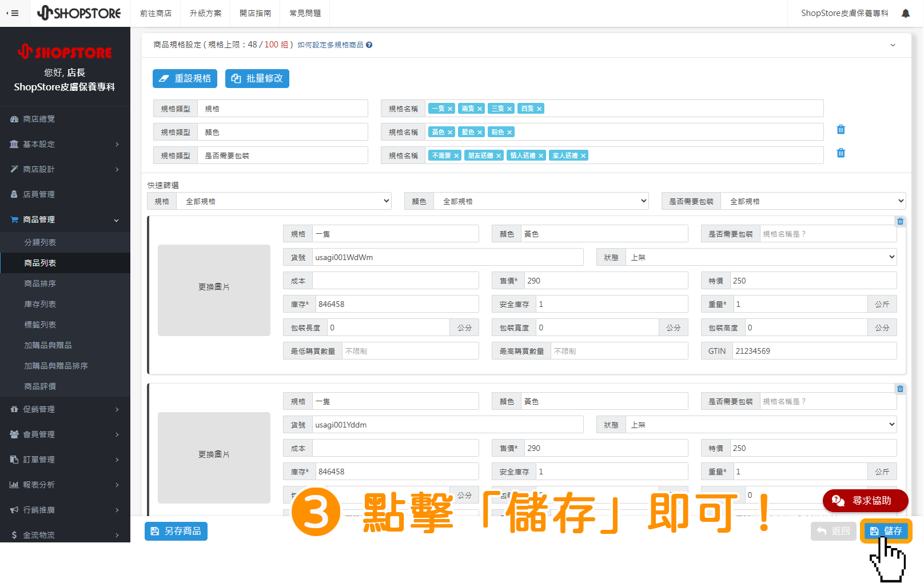Open the 規格 quick filter dropdown

(x=284, y=201)
